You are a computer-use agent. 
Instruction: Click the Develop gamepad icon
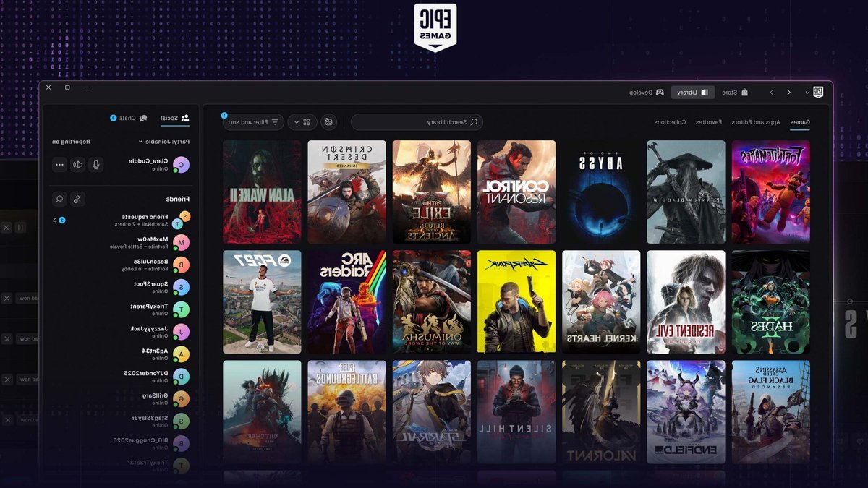(x=660, y=93)
